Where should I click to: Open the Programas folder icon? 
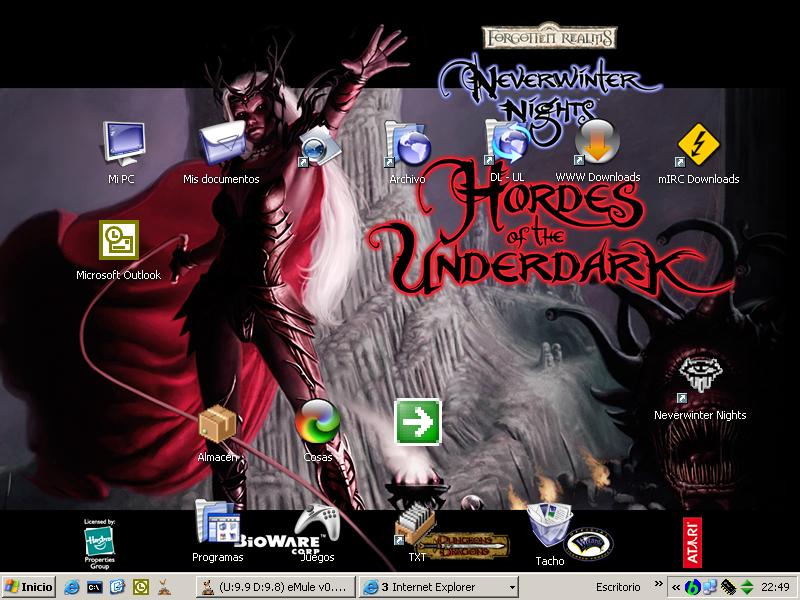click(x=217, y=523)
